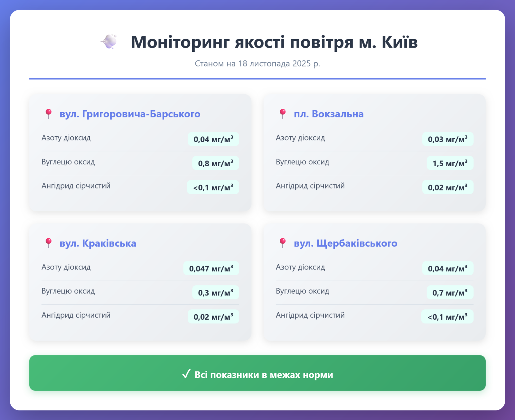
Task: Click the 0,8 мг/м³ value badge
Action: coord(215,163)
